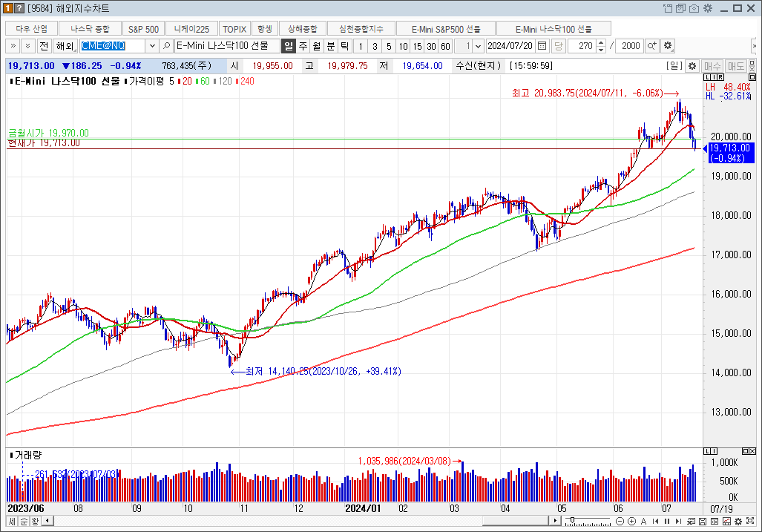Click the 매수 buy button
Viewport: 762px width, 532px height.
click(712, 66)
